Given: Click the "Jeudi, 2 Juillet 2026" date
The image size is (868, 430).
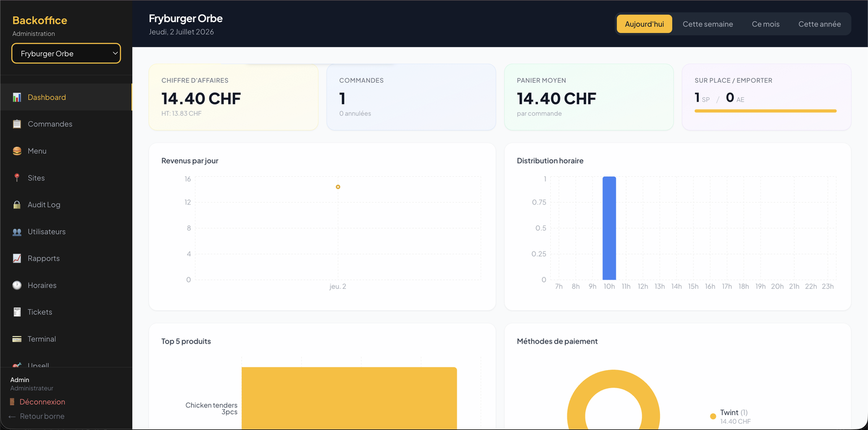Looking at the screenshot, I should (x=181, y=32).
